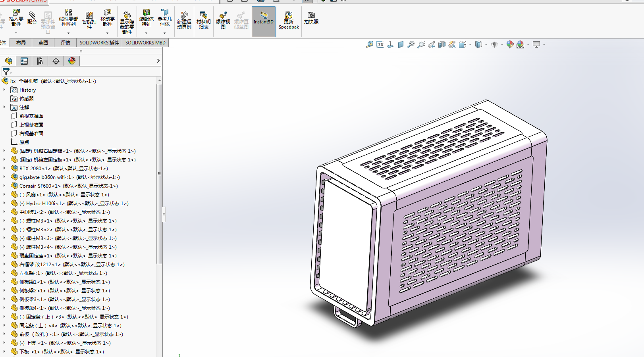Viewport: 644px width, 357px height.
Task: Click the feature tree vertical scrollbar
Action: [160, 173]
